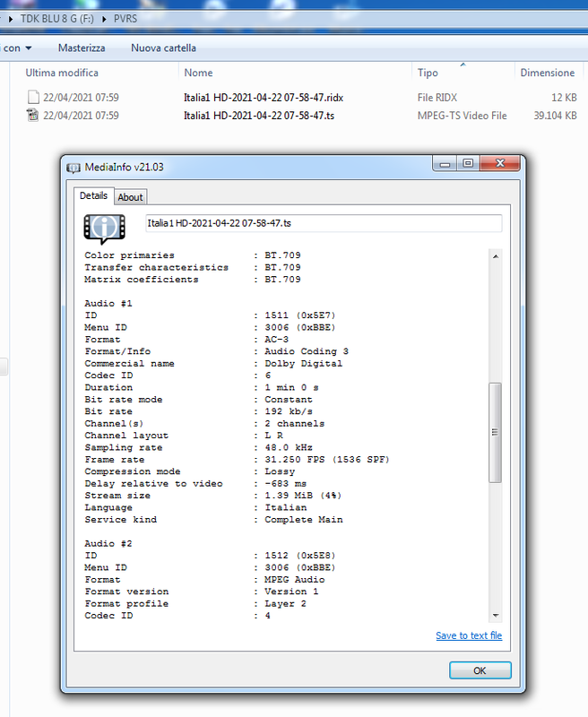This screenshot has height=717, width=588.
Task: Click the 'AC-3' format value
Action: pyautogui.click(x=277, y=340)
